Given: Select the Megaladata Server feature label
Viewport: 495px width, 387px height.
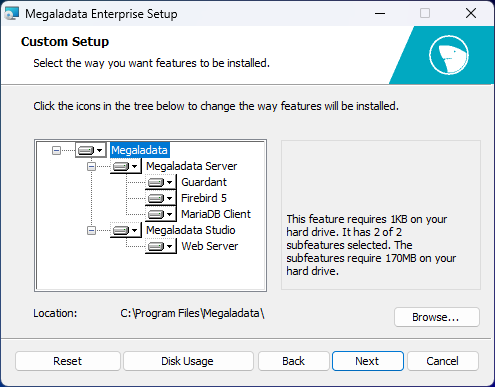Looking at the screenshot, I should pyautogui.click(x=192, y=166).
